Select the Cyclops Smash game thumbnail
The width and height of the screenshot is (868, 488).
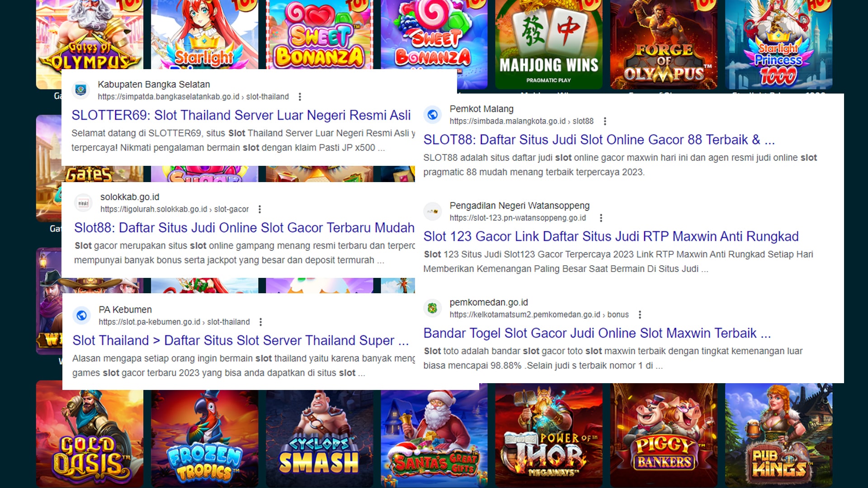pyautogui.click(x=319, y=434)
